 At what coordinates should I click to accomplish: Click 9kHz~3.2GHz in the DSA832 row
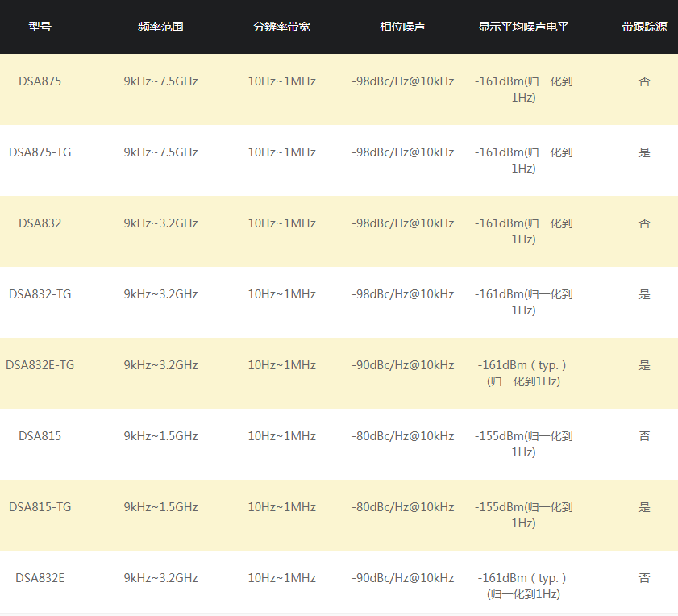pyautogui.click(x=161, y=223)
